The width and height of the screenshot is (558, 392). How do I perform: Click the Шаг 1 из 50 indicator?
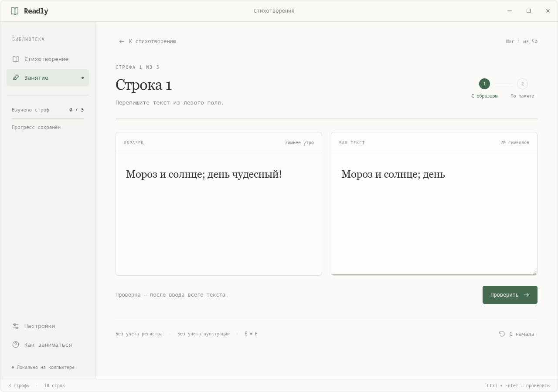click(522, 42)
